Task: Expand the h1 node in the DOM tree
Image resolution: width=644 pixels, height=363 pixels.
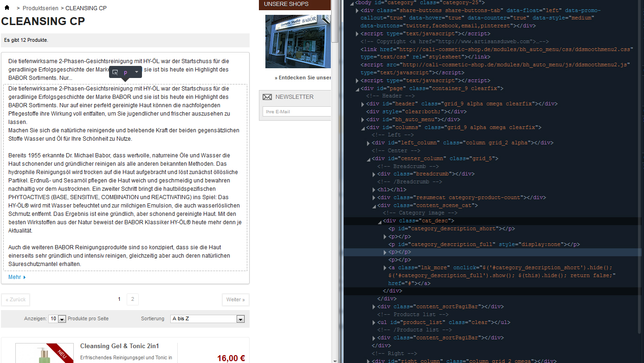Action: pos(374,189)
